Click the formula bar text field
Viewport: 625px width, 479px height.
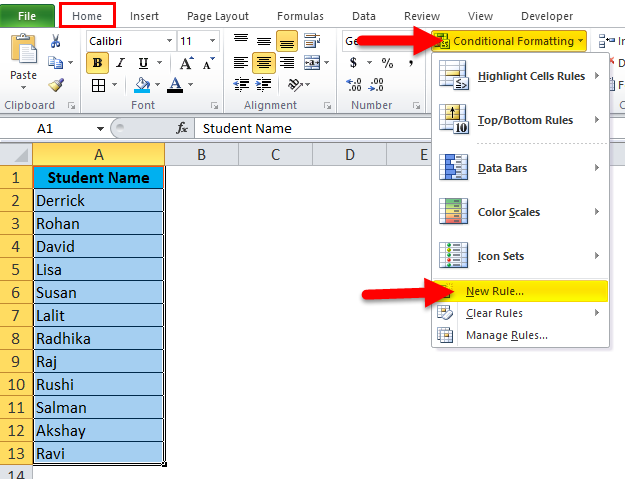coord(312,128)
